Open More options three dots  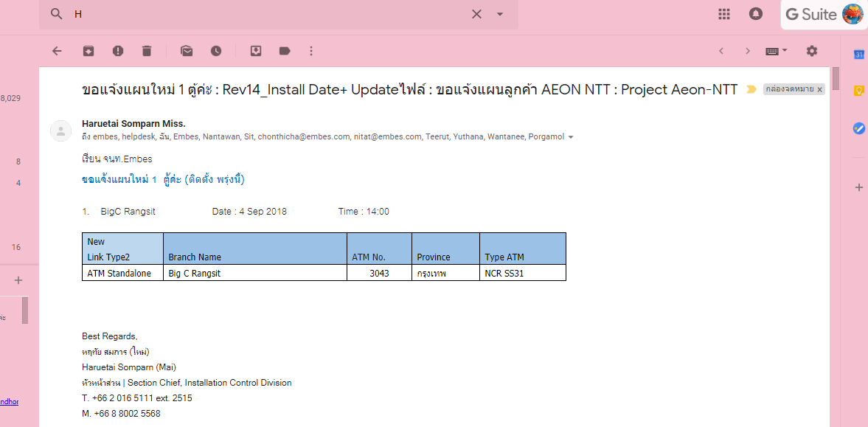click(x=311, y=51)
